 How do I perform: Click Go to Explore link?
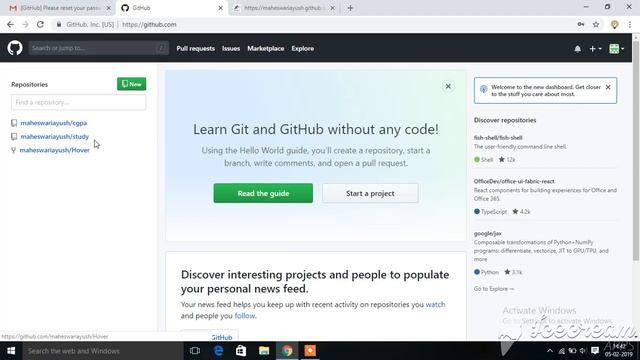[x=494, y=289]
